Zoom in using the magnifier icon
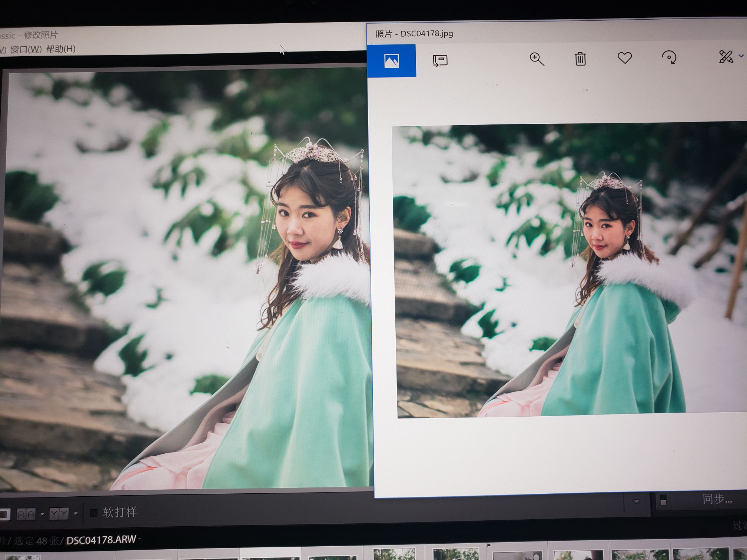The image size is (747, 560). (x=537, y=59)
